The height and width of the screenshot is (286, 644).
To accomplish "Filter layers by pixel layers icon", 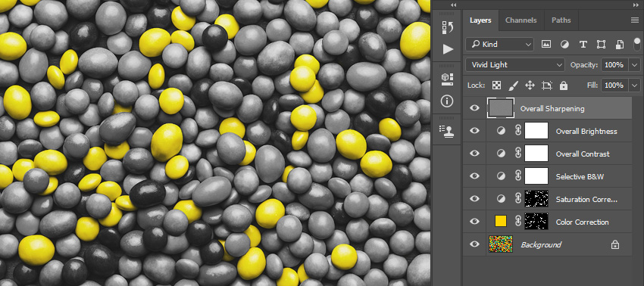I will 546,45.
